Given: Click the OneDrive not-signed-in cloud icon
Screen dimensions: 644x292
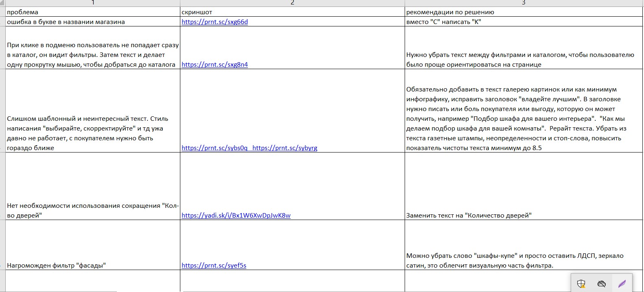Looking at the screenshot, I should point(601,283).
